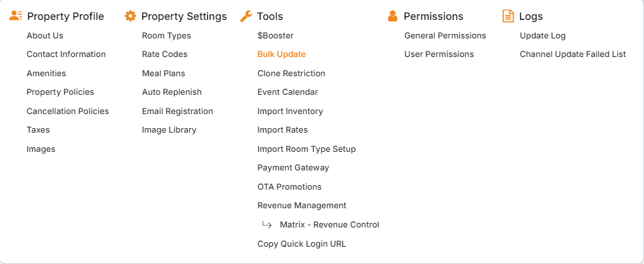Click the Property Profile person icon
This screenshot has height=264, width=644.
[16, 16]
